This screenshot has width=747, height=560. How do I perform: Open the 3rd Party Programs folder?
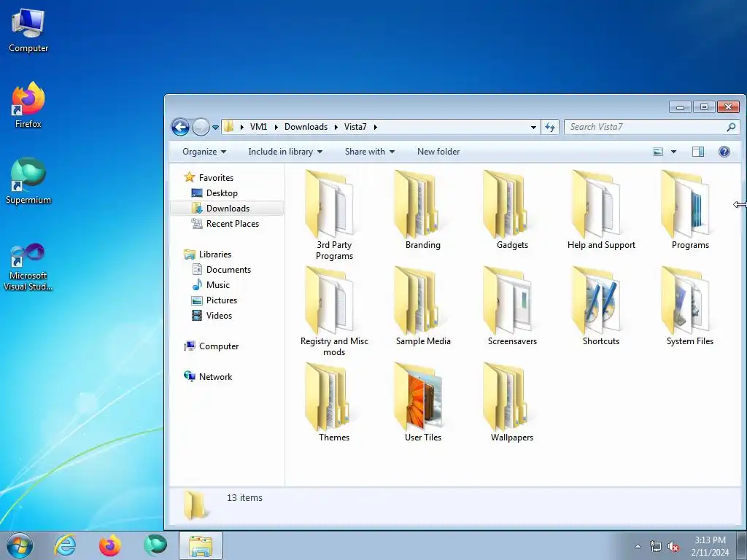334,215
